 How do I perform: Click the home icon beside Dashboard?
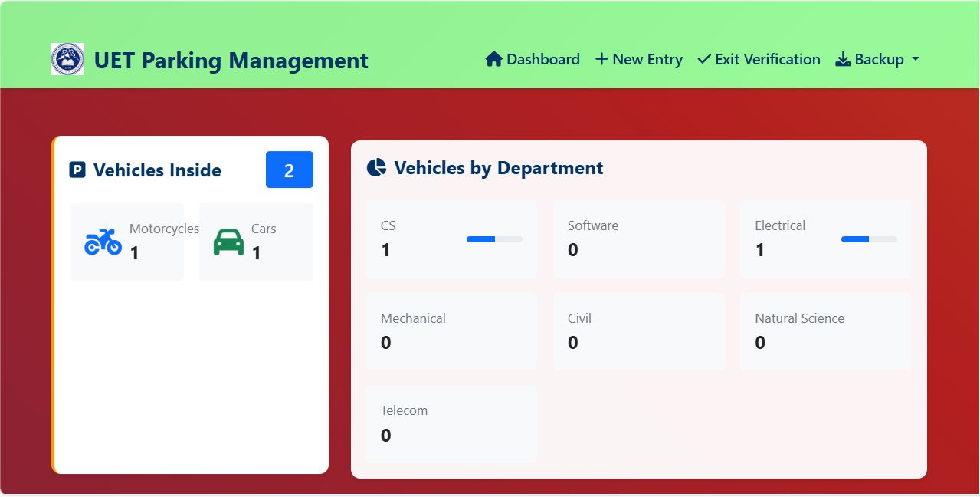pos(493,59)
